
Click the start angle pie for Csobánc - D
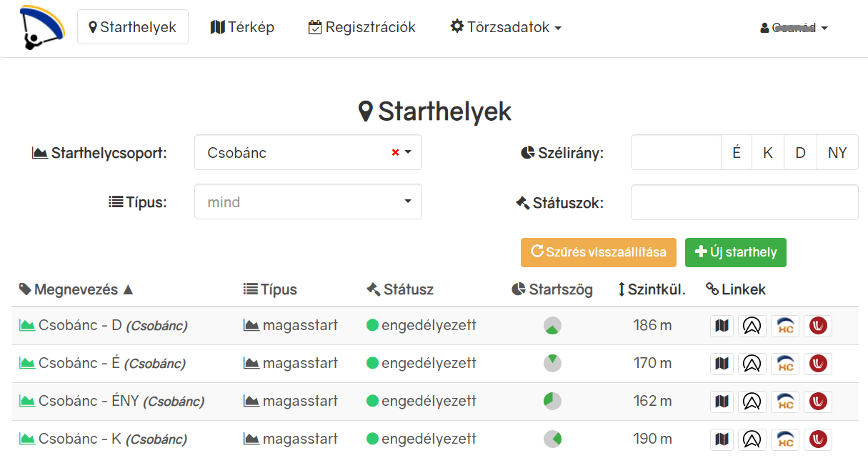552,326
